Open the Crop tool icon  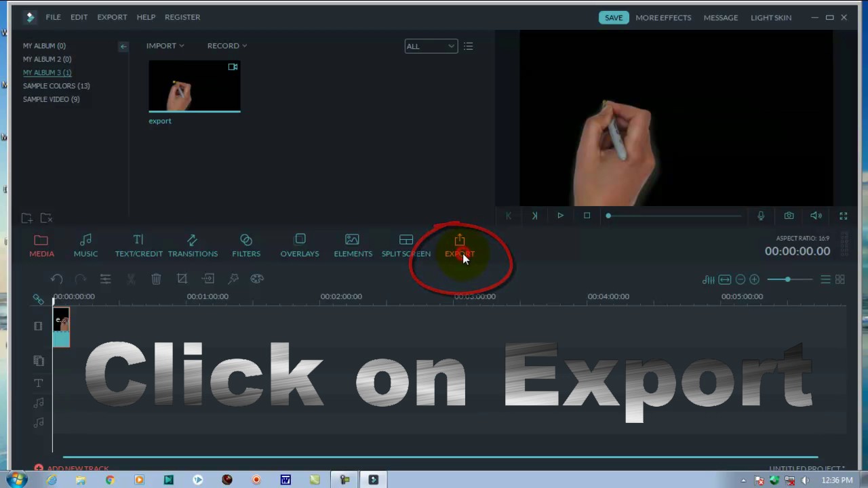pos(182,279)
